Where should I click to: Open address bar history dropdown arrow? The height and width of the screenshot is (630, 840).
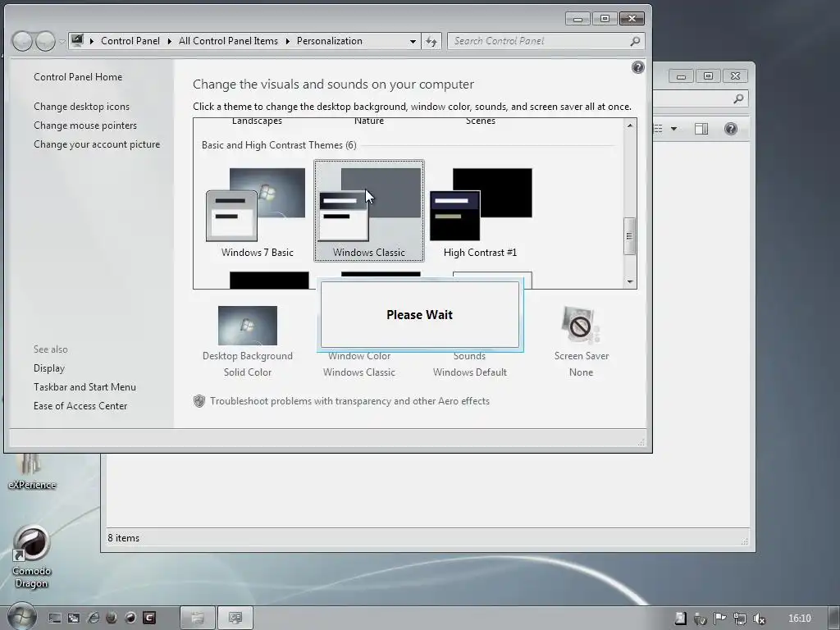tap(413, 41)
